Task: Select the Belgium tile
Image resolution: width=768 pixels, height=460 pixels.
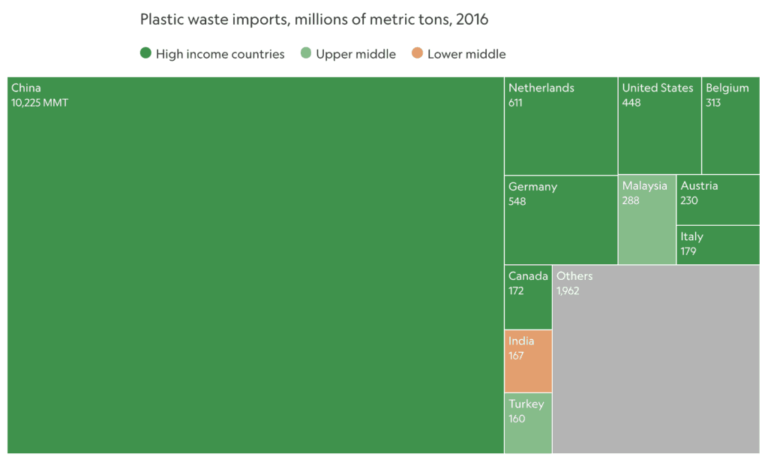Action: (x=730, y=126)
